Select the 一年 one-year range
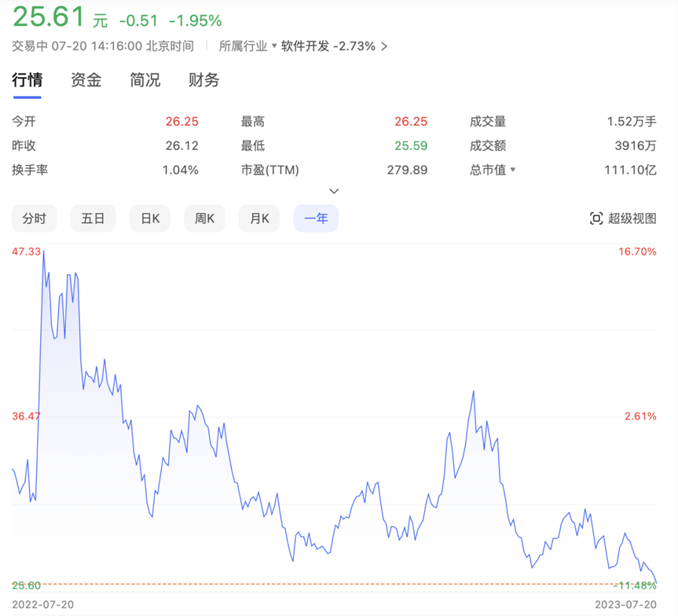 pos(316,218)
